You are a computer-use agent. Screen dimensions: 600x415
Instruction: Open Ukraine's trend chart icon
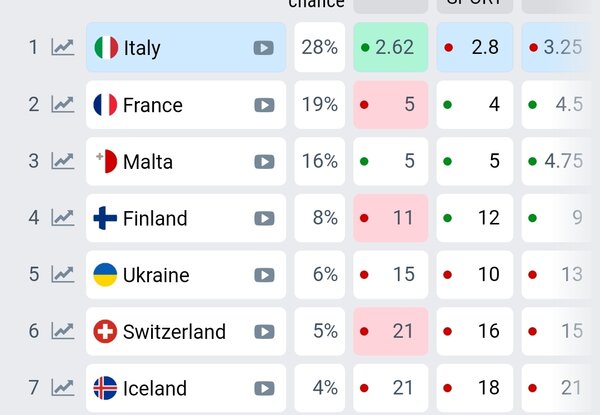click(63, 274)
